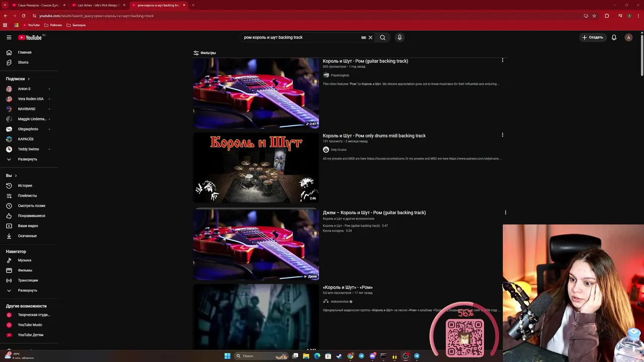Click the Создать button
This screenshot has height=362, width=644.
[593, 37]
